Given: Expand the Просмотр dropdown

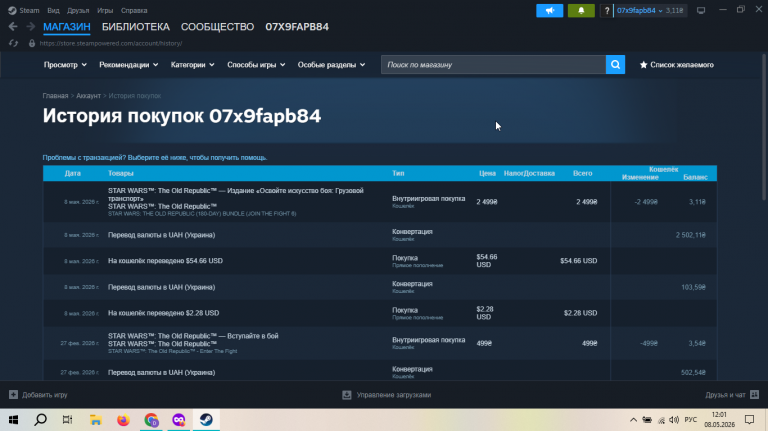Looking at the screenshot, I should (x=65, y=65).
